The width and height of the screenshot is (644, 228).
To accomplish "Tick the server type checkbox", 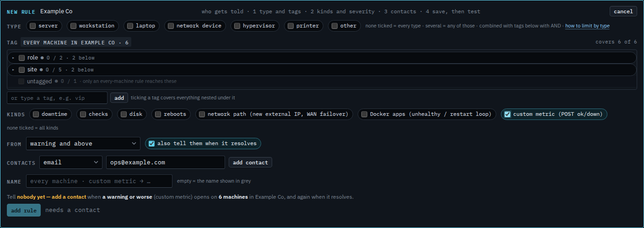I will click(x=33, y=26).
